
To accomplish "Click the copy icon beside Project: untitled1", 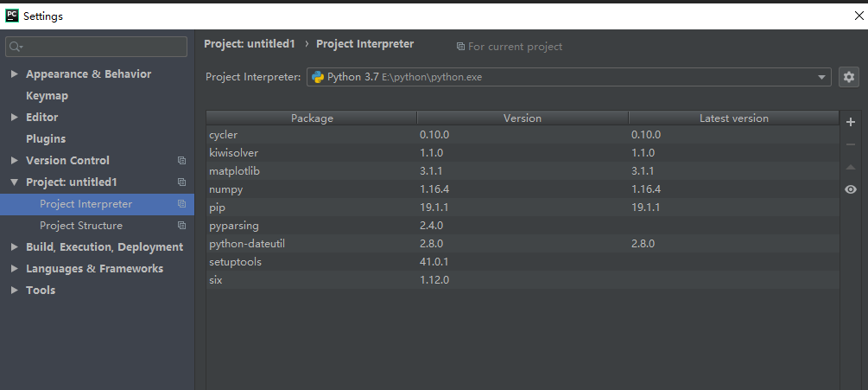I will point(181,182).
